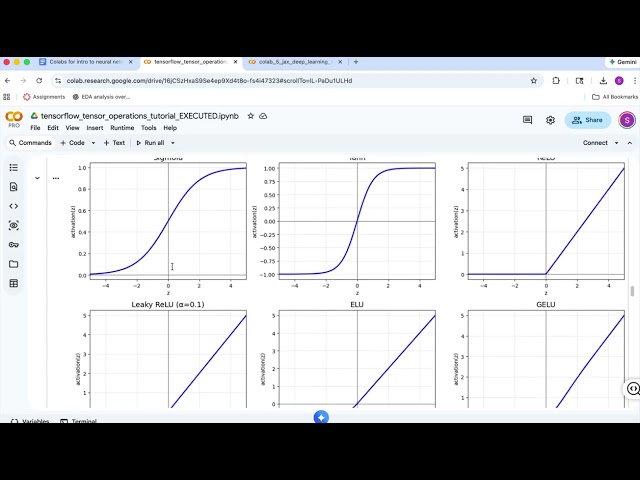Click the browser back arrow
The height and width of the screenshot is (480, 640).
point(7,81)
